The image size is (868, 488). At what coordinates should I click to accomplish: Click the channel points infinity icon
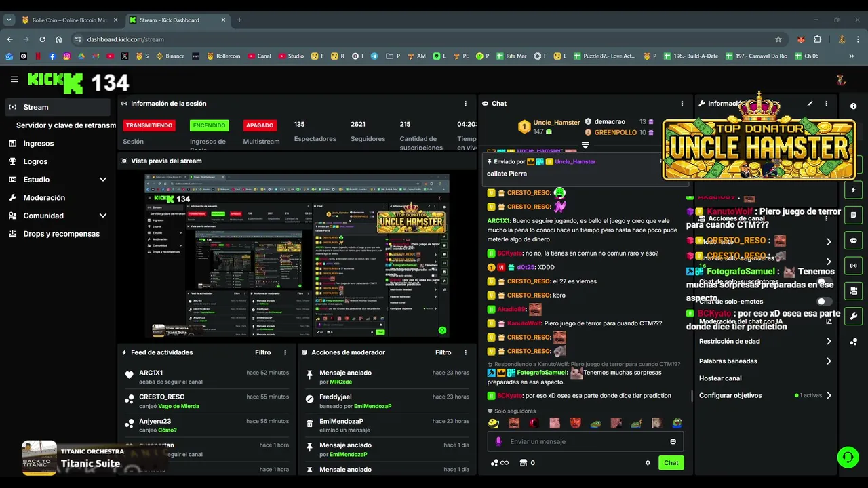click(500, 463)
